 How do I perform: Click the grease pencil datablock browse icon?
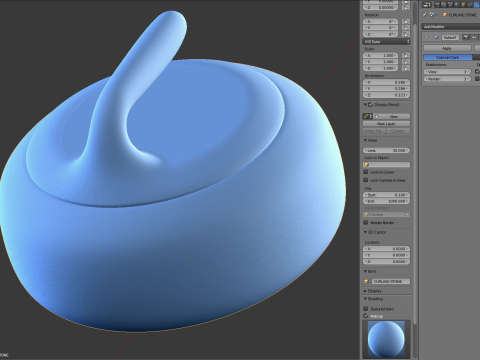click(x=368, y=116)
